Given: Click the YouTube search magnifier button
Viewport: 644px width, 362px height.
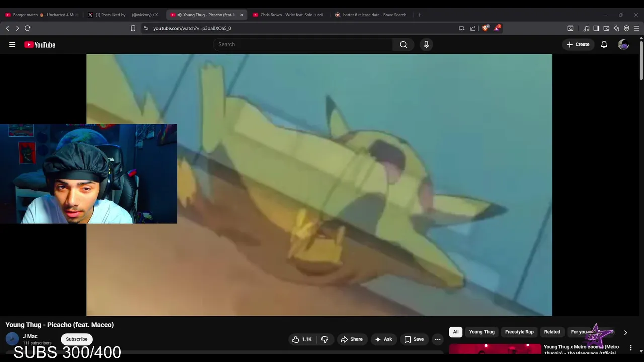Looking at the screenshot, I should [404, 44].
